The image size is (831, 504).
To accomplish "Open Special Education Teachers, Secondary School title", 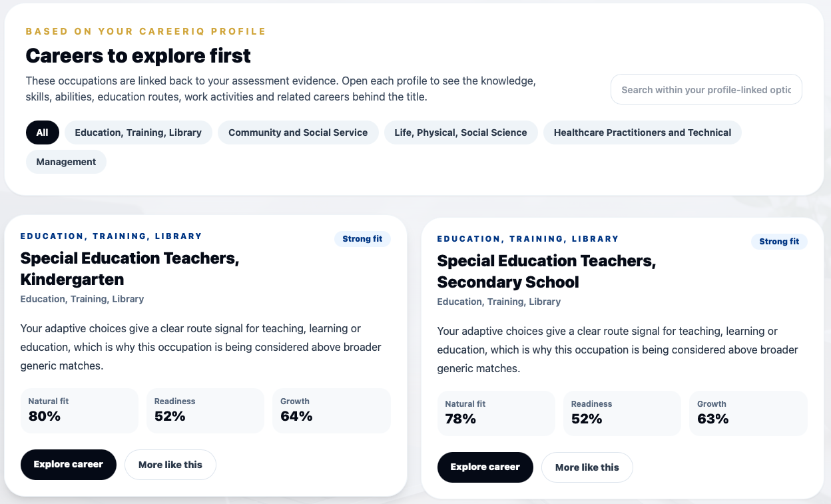I will pyautogui.click(x=547, y=271).
